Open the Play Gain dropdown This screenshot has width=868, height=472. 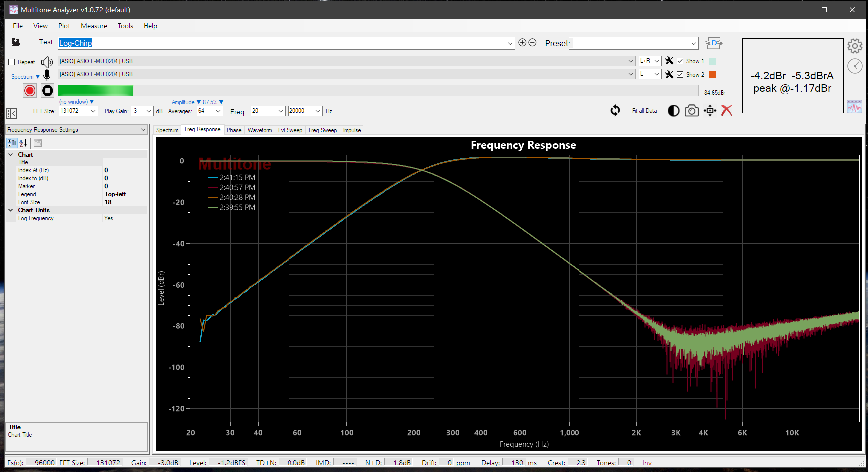tap(148, 111)
